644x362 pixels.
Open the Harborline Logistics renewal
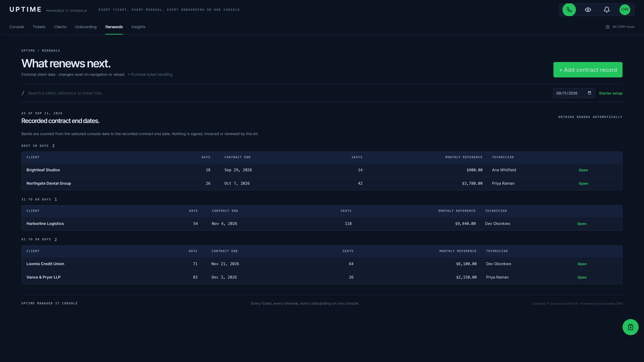[581, 224]
